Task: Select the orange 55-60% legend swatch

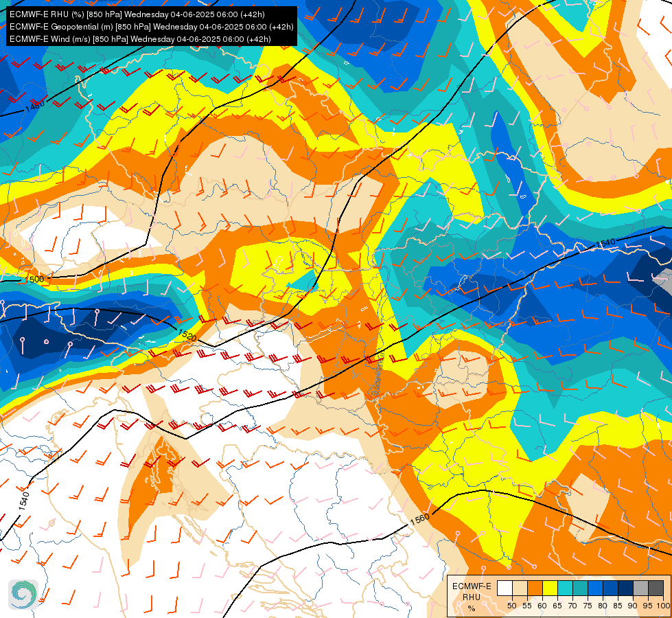Action: pyautogui.click(x=535, y=588)
